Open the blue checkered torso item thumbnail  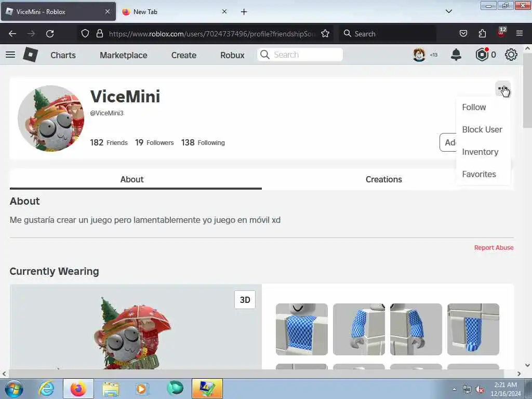(x=302, y=329)
